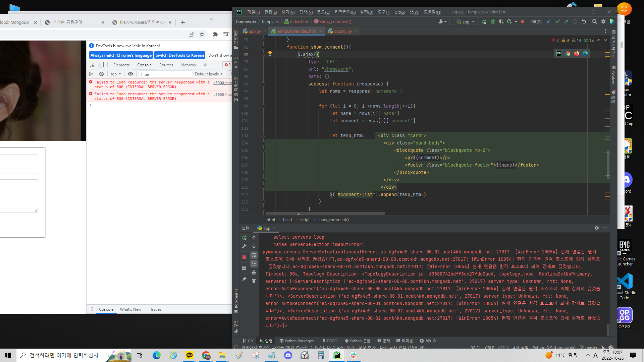Click the DevTools console Filter field
The width and height of the screenshot is (644, 362).
click(165, 74)
